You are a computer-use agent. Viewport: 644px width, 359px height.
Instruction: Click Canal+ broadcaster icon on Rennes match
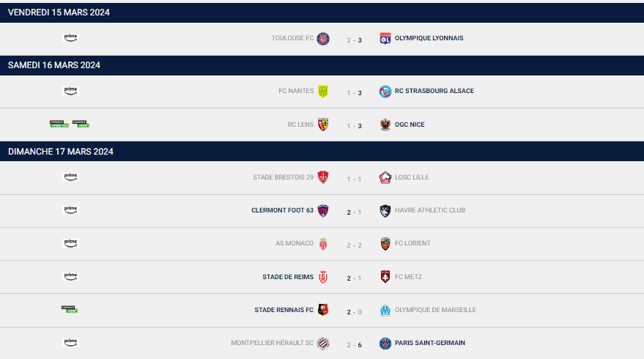[70, 309]
